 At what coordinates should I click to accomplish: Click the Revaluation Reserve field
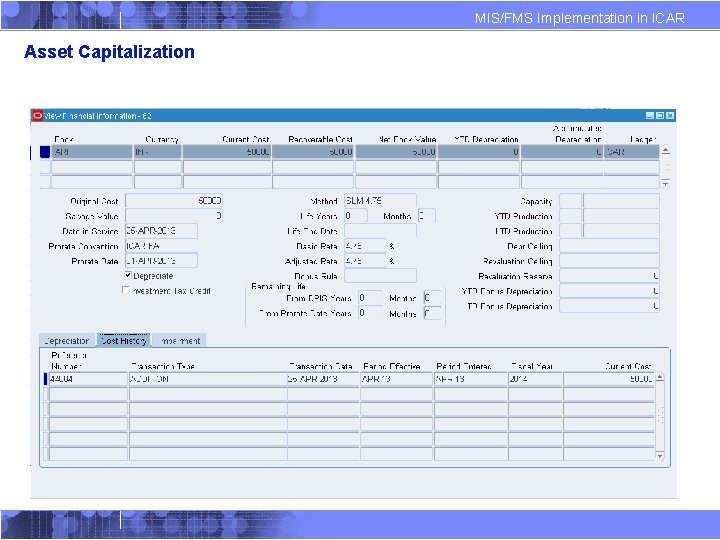pos(609,276)
